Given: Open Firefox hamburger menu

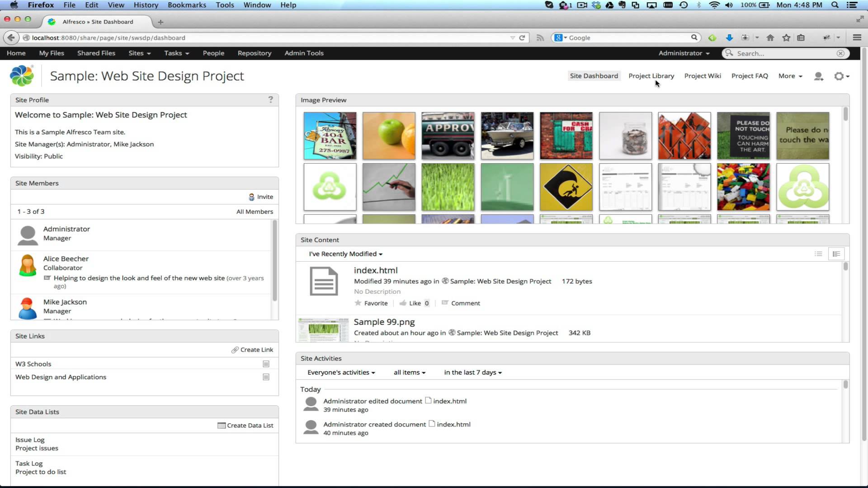Looking at the screenshot, I should point(857,38).
